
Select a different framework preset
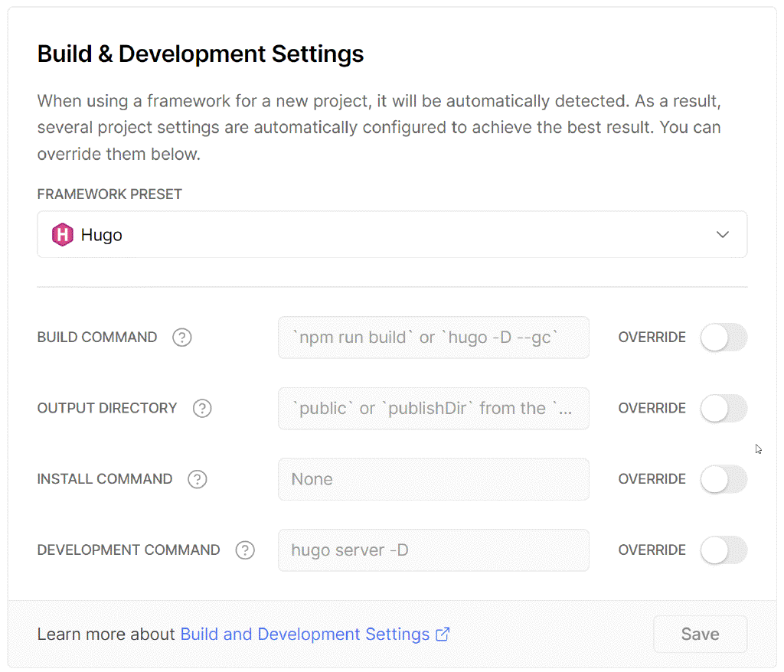click(x=392, y=234)
